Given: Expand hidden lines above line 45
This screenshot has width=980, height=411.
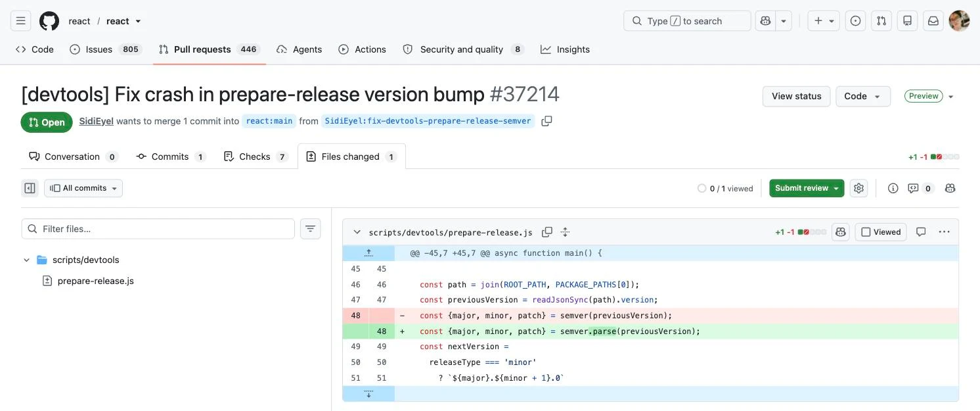Looking at the screenshot, I should 368,253.
